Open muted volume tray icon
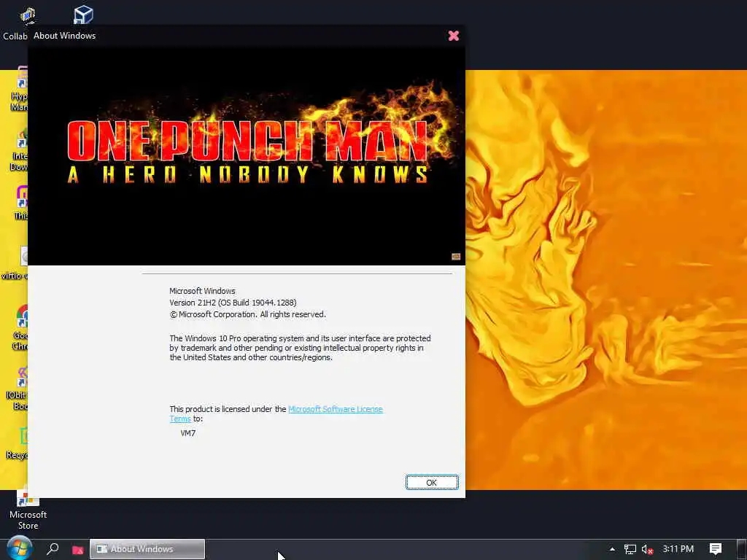 coord(648,549)
